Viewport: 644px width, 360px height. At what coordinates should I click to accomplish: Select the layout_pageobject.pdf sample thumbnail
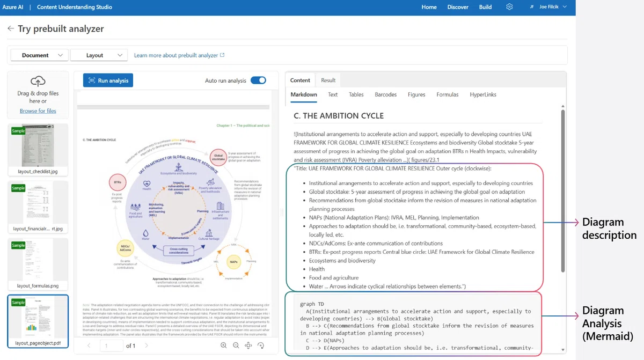click(38, 321)
